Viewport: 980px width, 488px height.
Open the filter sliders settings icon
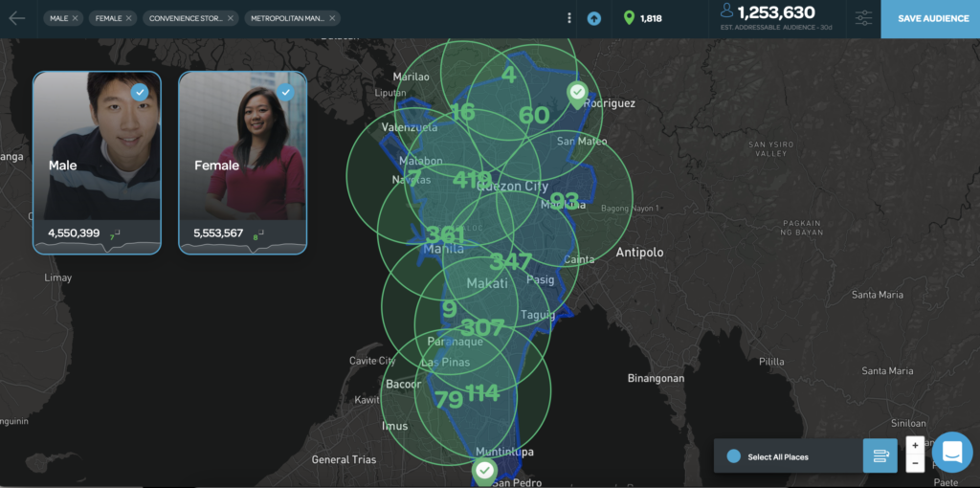864,18
